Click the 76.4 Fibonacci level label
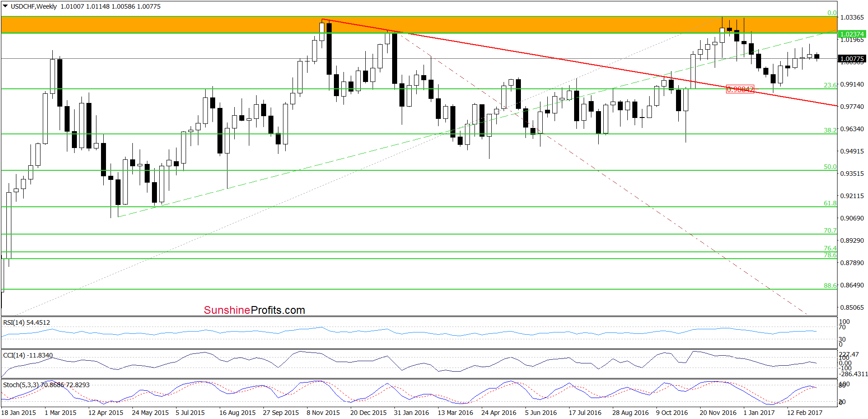Screen dimensions: 868x419 (830, 248)
